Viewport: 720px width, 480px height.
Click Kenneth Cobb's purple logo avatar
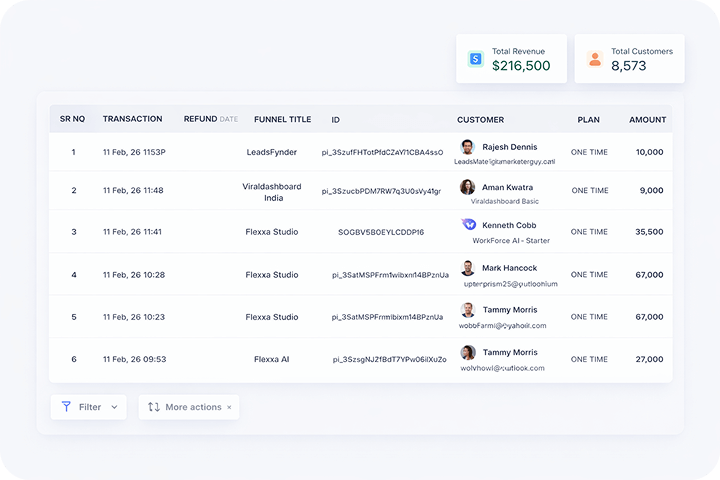[x=468, y=225]
